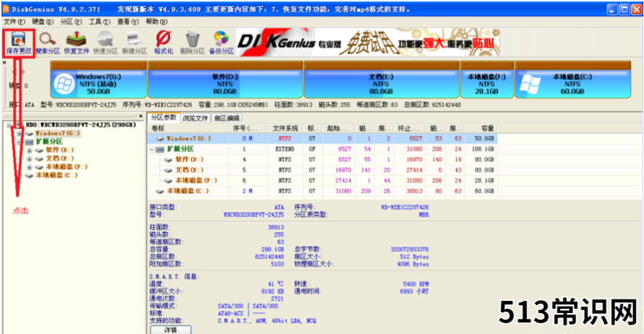Screen dimensions: 644x334
Task: Expand the 文档 (E:) tree node
Action: click(29, 159)
